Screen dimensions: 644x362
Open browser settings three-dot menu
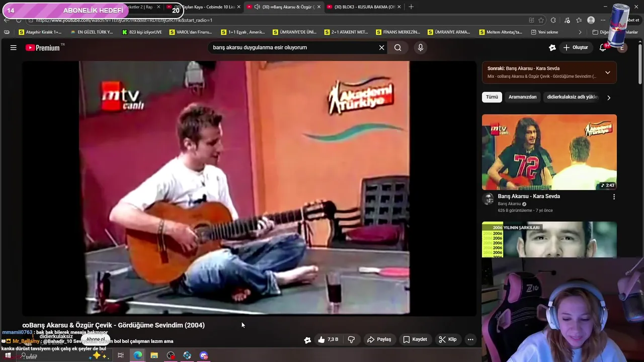[x=603, y=20]
